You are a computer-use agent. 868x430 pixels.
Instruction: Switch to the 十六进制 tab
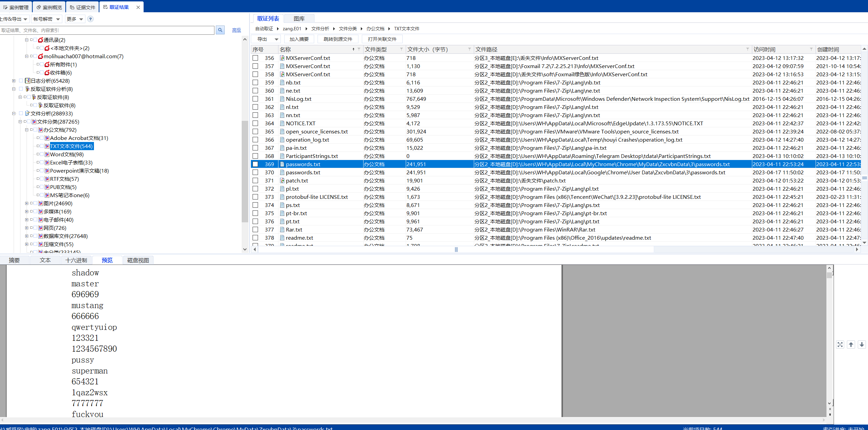pyautogui.click(x=76, y=260)
